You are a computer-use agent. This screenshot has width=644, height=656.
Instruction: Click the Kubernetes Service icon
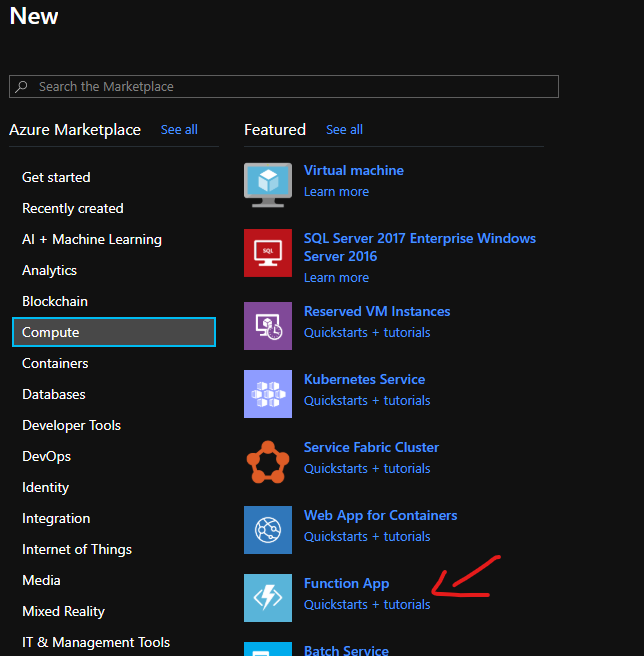pyautogui.click(x=268, y=394)
